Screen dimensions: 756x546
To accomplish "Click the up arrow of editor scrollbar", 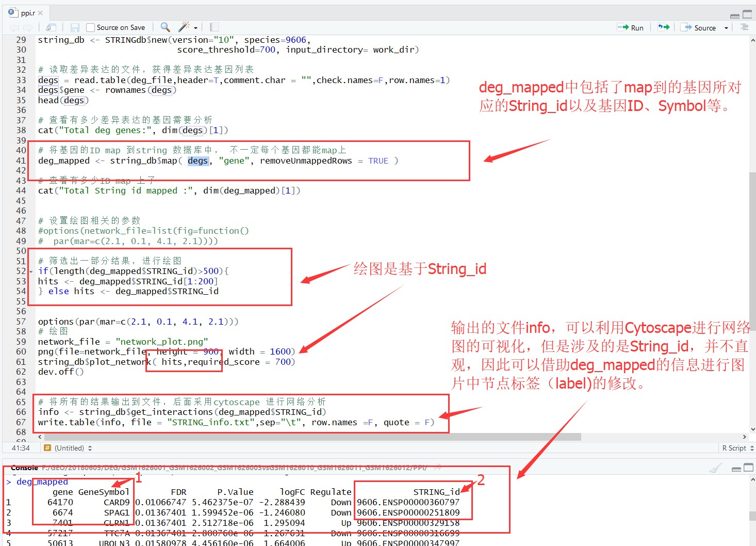I will coord(752,40).
